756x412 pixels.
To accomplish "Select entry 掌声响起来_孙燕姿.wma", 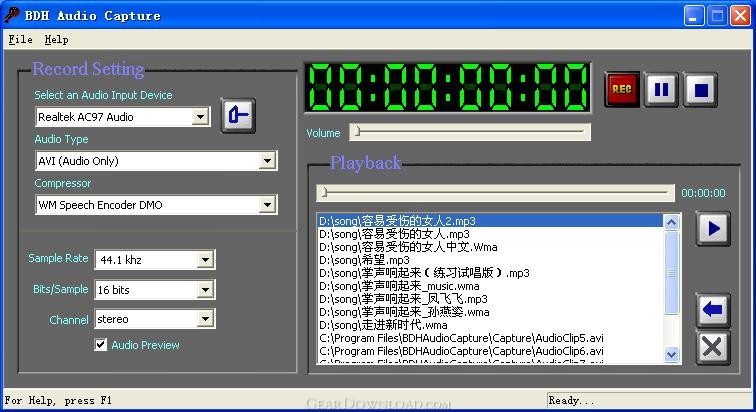I will tap(490, 312).
